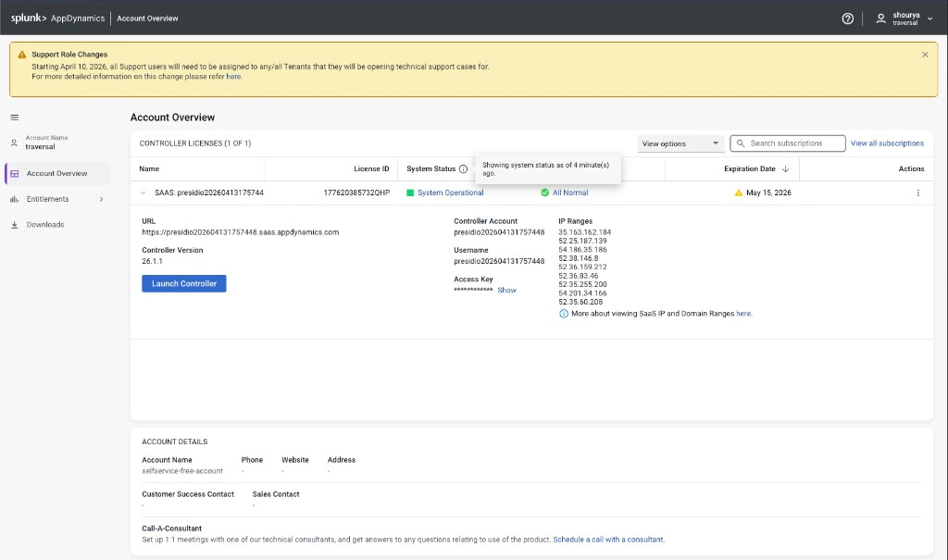Open the View options dropdown
This screenshot has height=560, width=948.
680,143
